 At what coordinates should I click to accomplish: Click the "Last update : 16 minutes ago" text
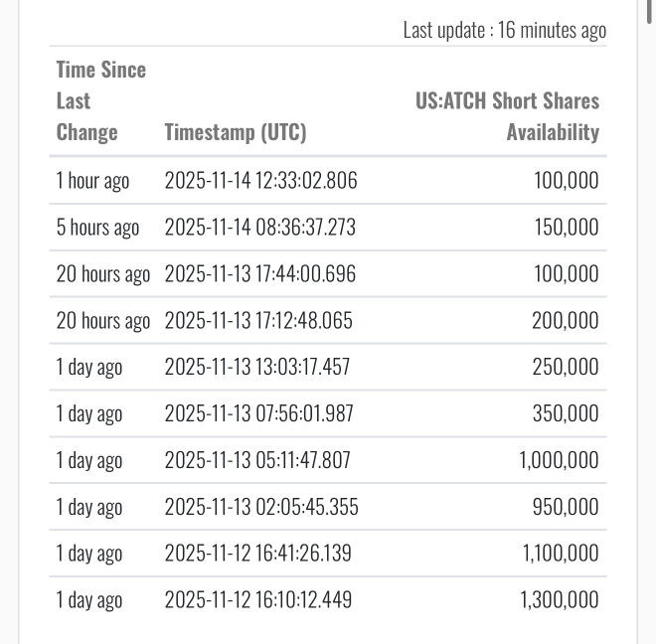(504, 30)
